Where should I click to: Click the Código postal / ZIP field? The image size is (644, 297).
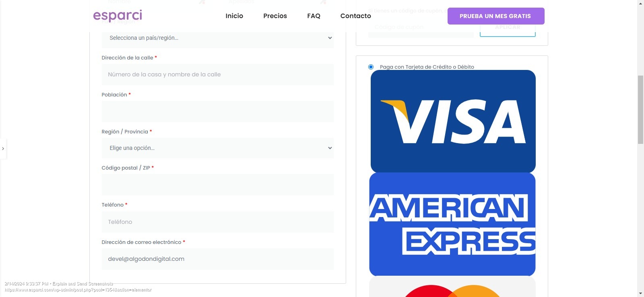[x=217, y=185]
